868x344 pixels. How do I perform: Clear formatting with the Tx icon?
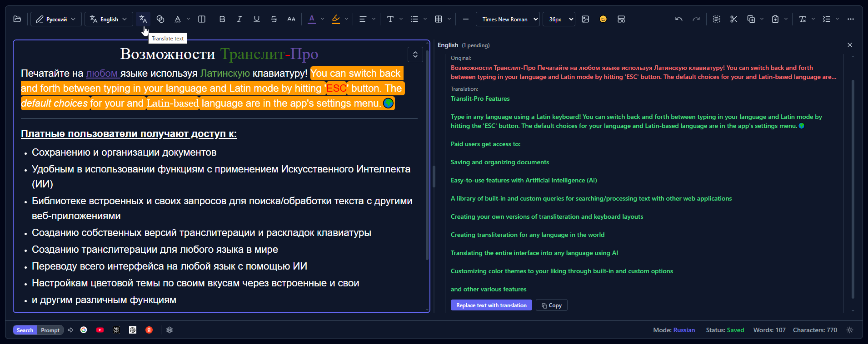click(x=803, y=19)
